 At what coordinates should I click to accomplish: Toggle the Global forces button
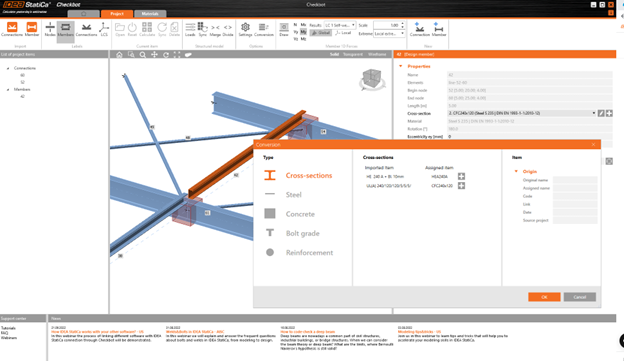coord(321,33)
